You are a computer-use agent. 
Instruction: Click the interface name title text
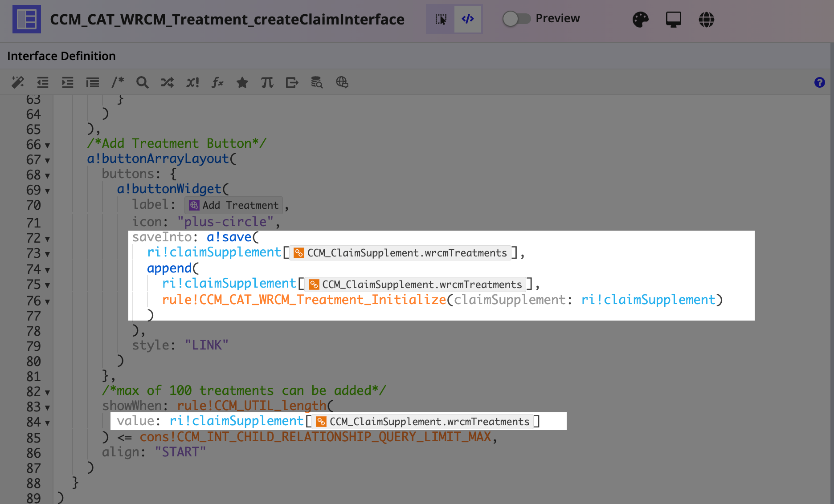coord(227,20)
